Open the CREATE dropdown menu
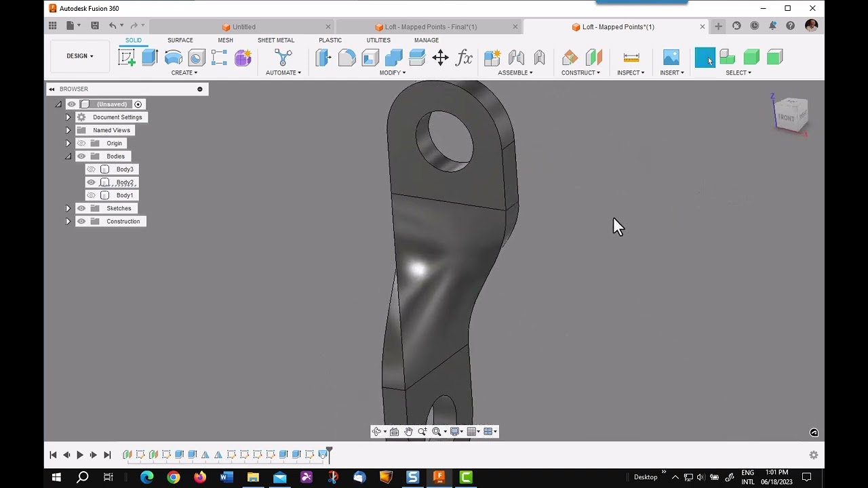This screenshot has width=868, height=488. 184,73
